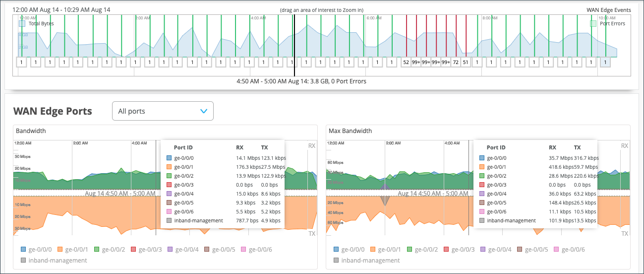The width and height of the screenshot is (644, 274).
Task: Toggle the Total Bytes series in timeline
Action: coord(22,23)
